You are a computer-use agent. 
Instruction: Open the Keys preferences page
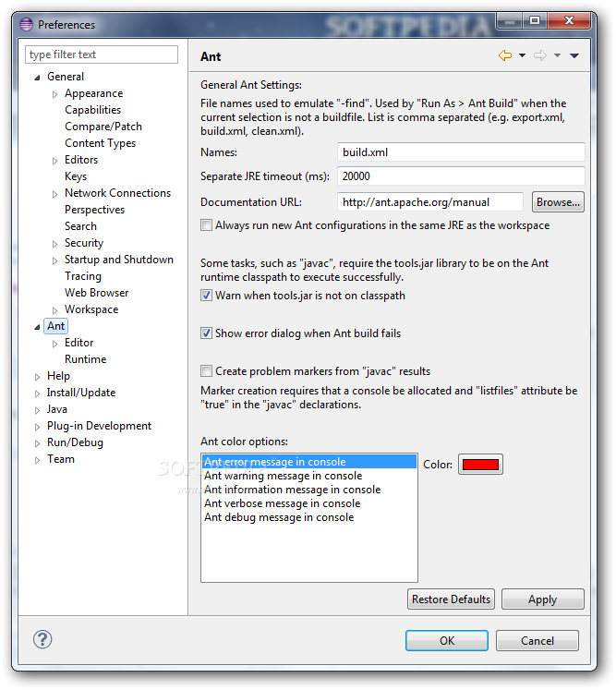pyautogui.click(x=76, y=176)
